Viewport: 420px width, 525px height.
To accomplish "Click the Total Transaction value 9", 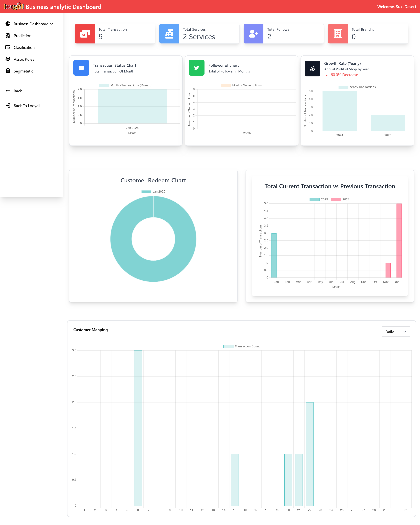I will pyautogui.click(x=101, y=37).
